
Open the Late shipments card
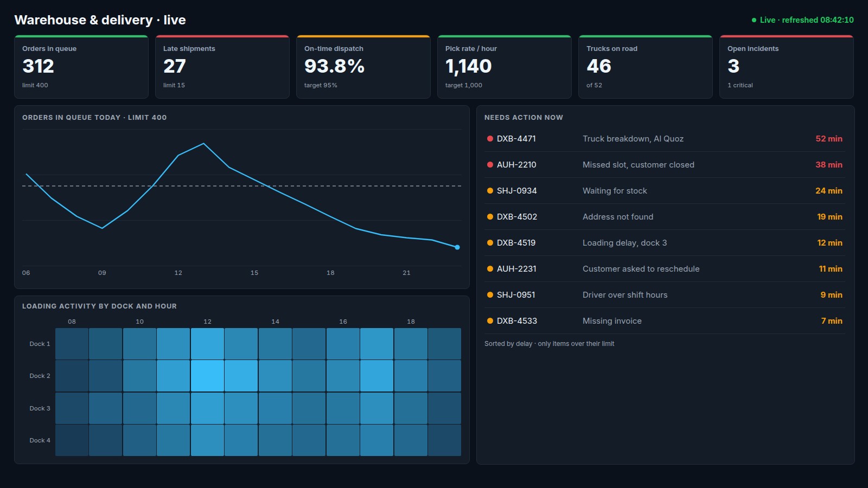222,67
